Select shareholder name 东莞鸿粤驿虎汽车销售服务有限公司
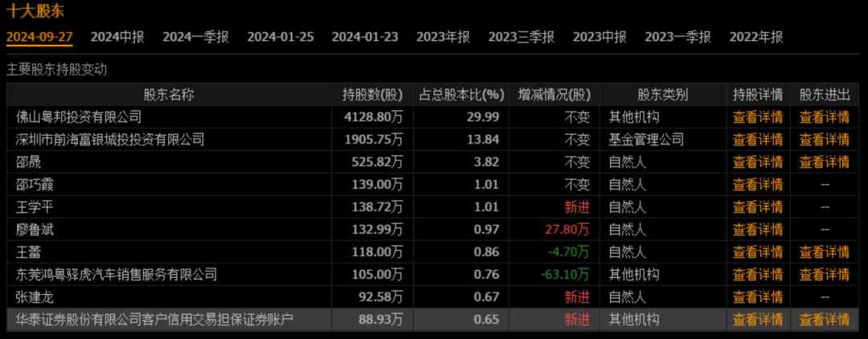Screen dimensions: 868x339 point(117,274)
